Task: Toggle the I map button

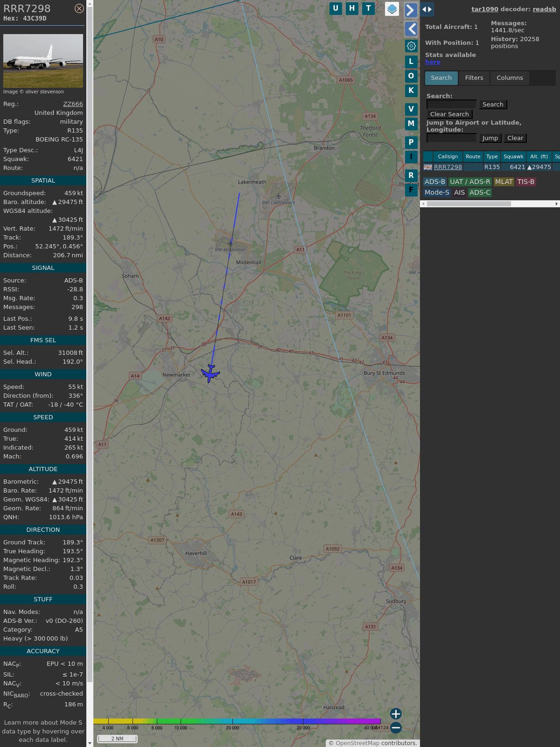Action: pos(411,156)
